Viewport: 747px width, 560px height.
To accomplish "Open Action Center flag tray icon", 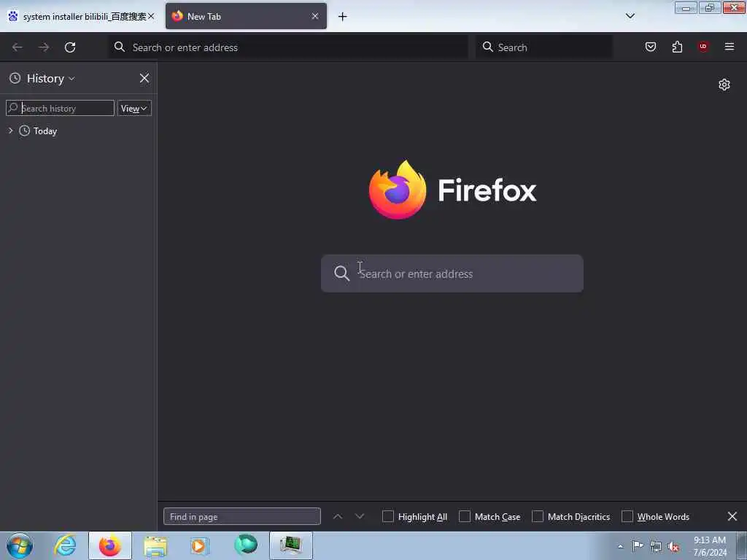I will [638, 546].
